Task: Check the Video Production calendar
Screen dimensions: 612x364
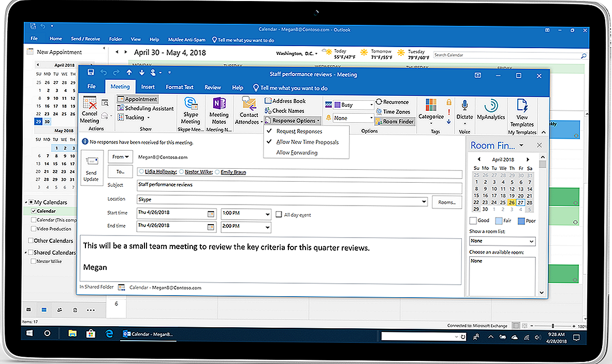Action: (x=34, y=229)
